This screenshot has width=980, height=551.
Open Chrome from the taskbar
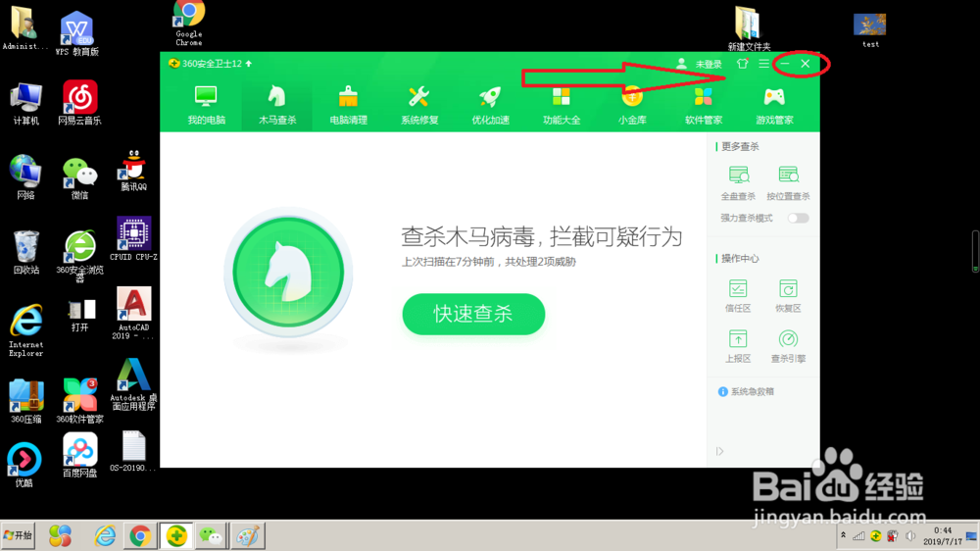tap(140, 536)
